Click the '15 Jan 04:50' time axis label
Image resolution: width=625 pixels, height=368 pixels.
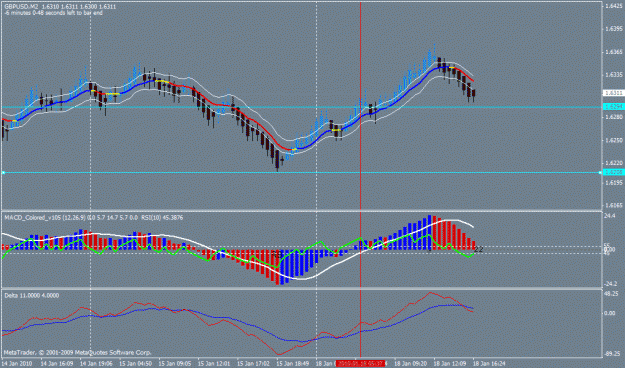coord(136,364)
